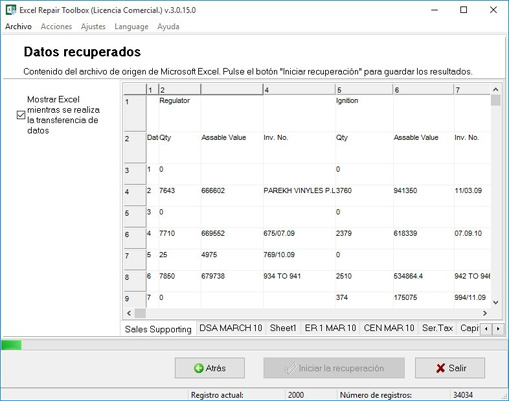Switch to the ER 1 MAR 10 tab
The image size is (509, 401).
click(x=330, y=328)
